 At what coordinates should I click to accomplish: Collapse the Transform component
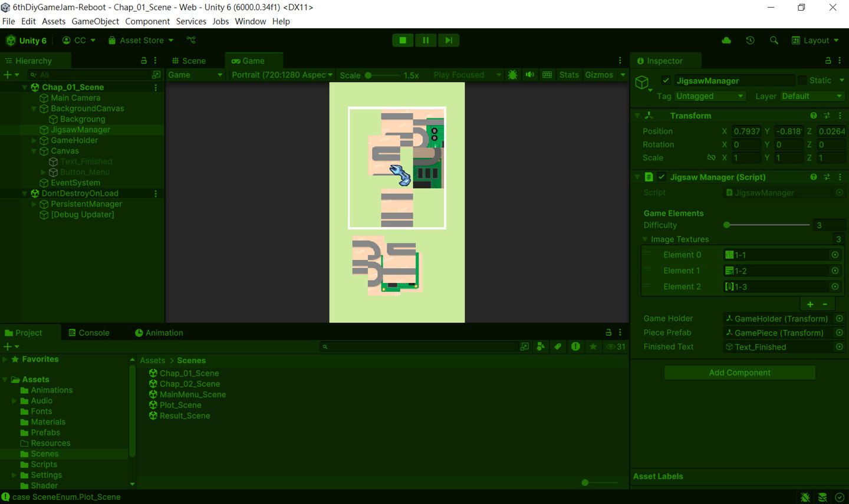click(x=637, y=116)
